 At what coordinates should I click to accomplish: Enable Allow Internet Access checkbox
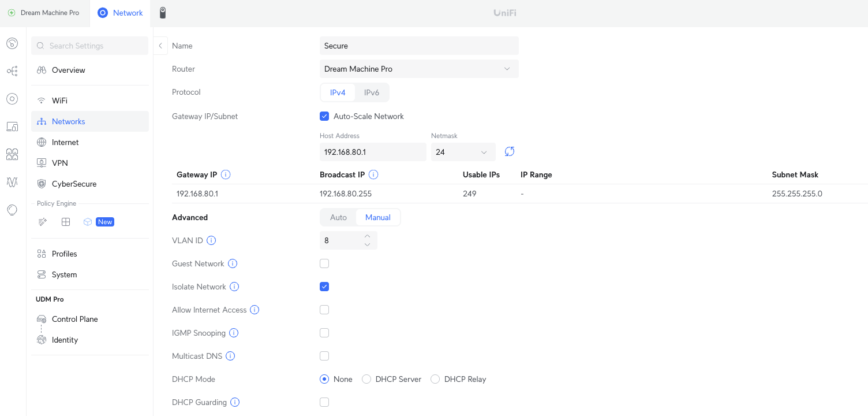pyautogui.click(x=324, y=310)
